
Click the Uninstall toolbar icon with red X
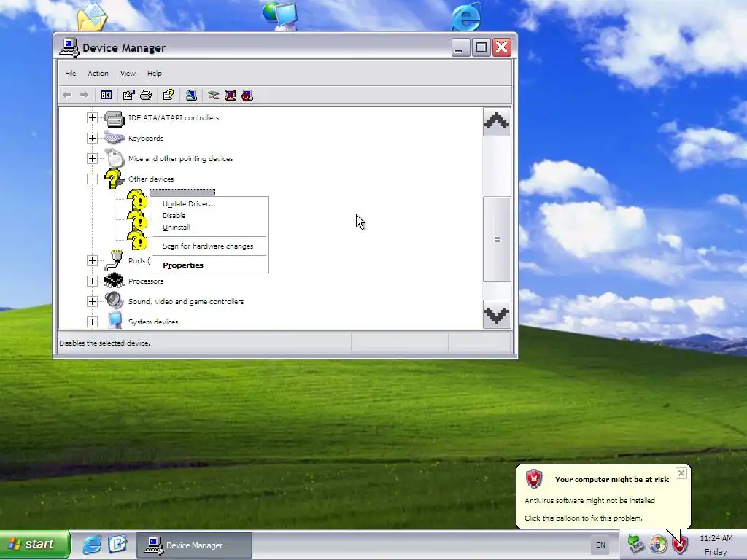point(231,96)
